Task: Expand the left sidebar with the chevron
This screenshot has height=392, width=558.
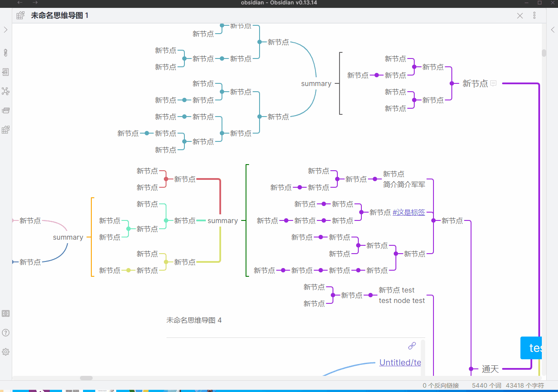Action: coord(6,30)
